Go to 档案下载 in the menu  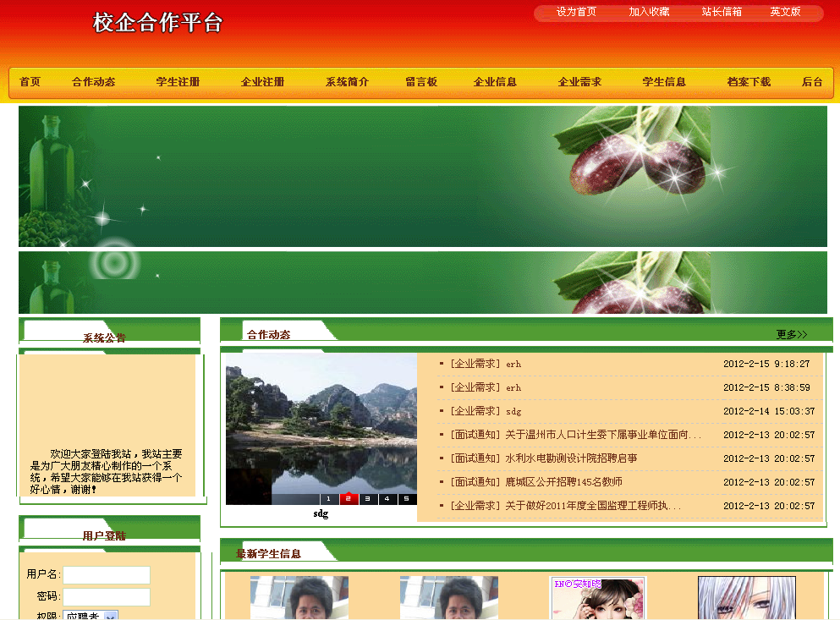coord(749,82)
